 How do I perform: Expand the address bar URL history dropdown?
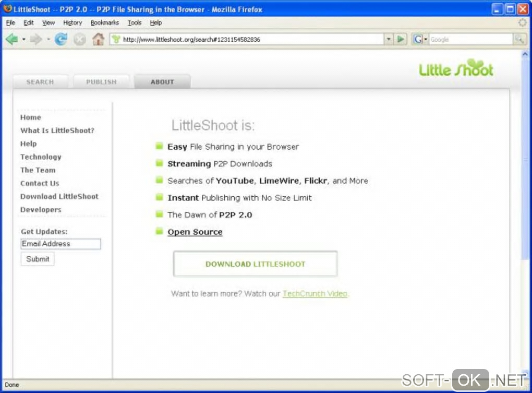(389, 39)
